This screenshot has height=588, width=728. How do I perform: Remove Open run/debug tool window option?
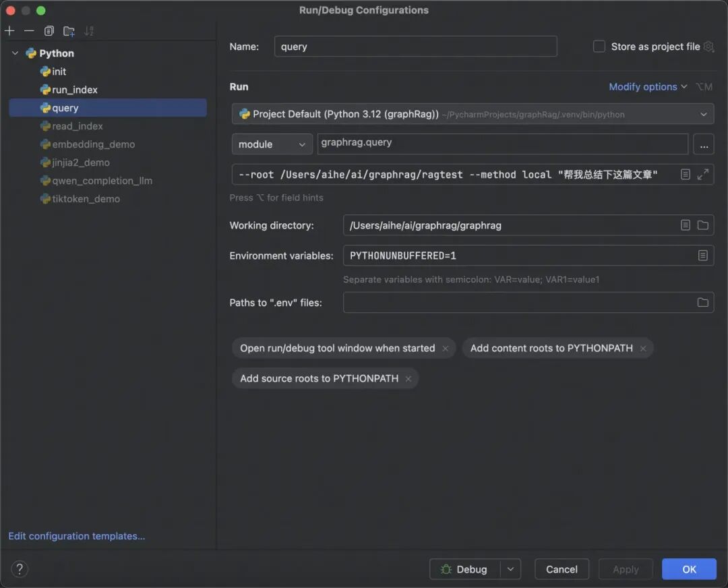point(446,349)
